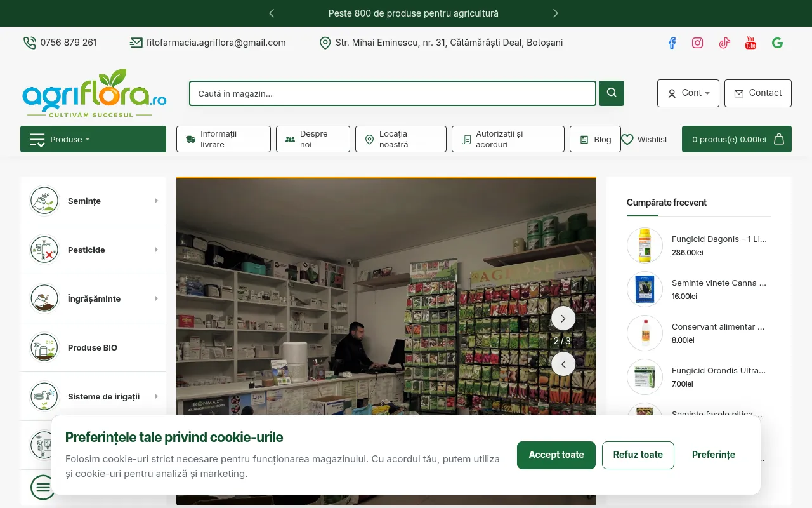Viewport: 812px width, 508px height.
Task: Expand the Pesticide submenu arrow
Action: pyautogui.click(x=157, y=250)
